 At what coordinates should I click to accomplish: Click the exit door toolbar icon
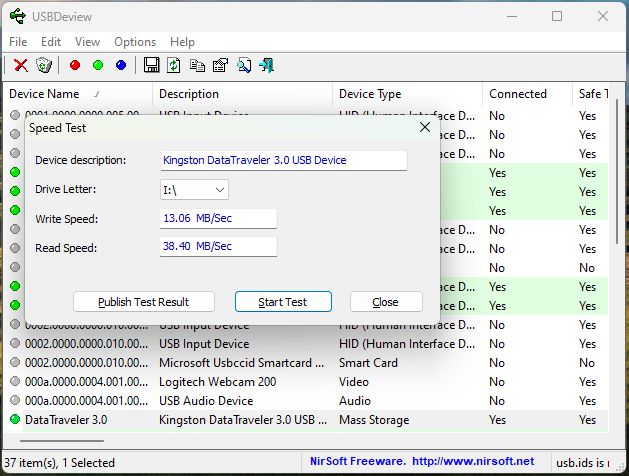[267, 65]
